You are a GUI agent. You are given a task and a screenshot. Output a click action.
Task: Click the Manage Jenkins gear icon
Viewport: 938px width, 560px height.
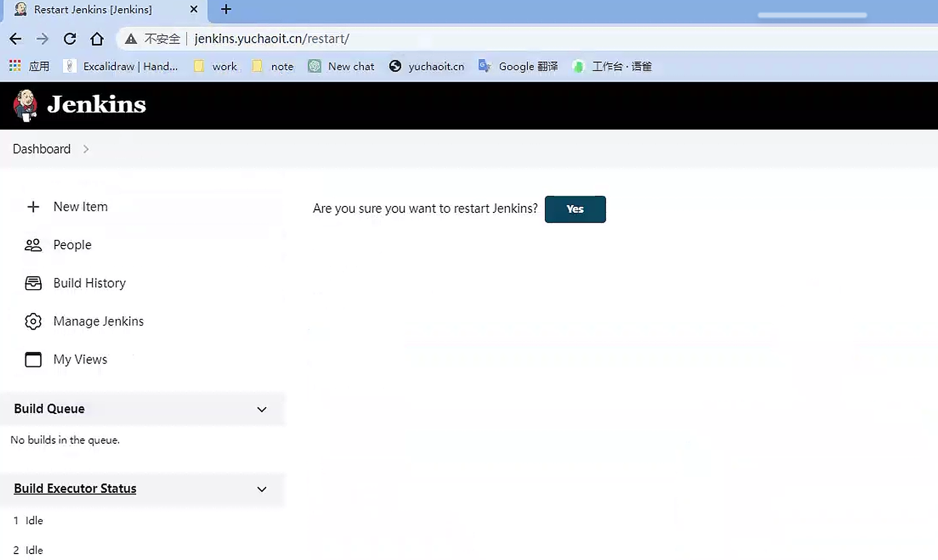[33, 322]
